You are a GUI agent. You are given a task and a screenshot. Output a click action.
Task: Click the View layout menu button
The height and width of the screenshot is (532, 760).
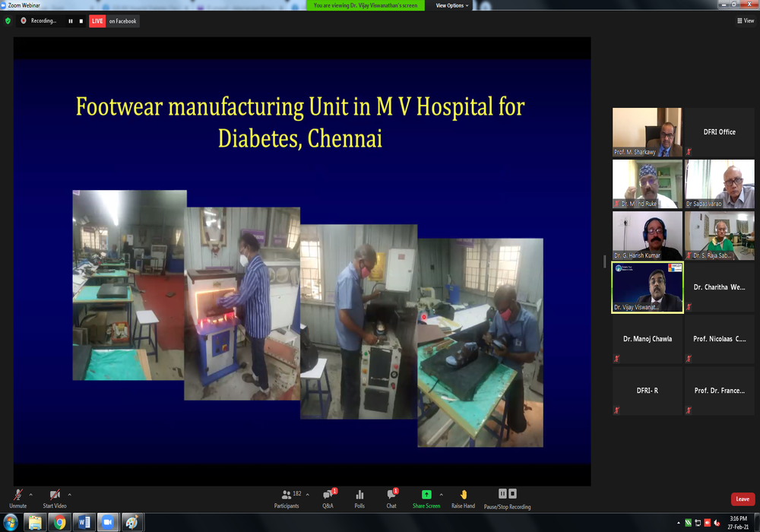coord(745,21)
